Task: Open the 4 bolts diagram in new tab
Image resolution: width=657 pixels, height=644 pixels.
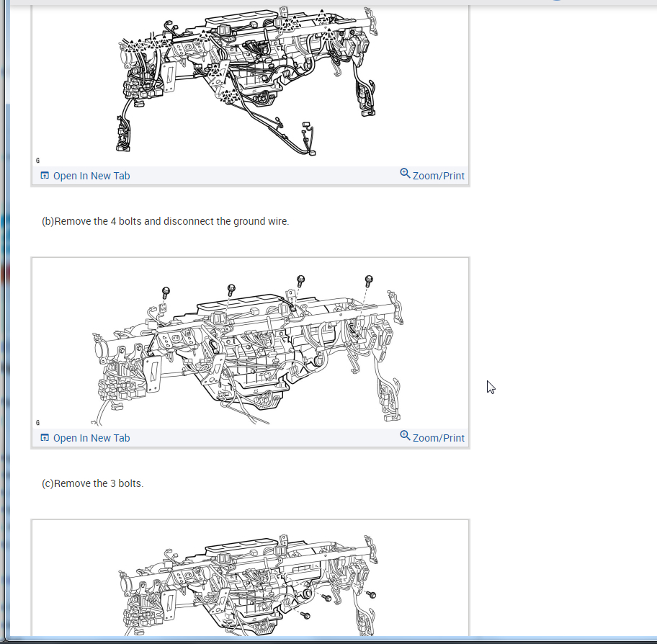Action: click(x=85, y=438)
